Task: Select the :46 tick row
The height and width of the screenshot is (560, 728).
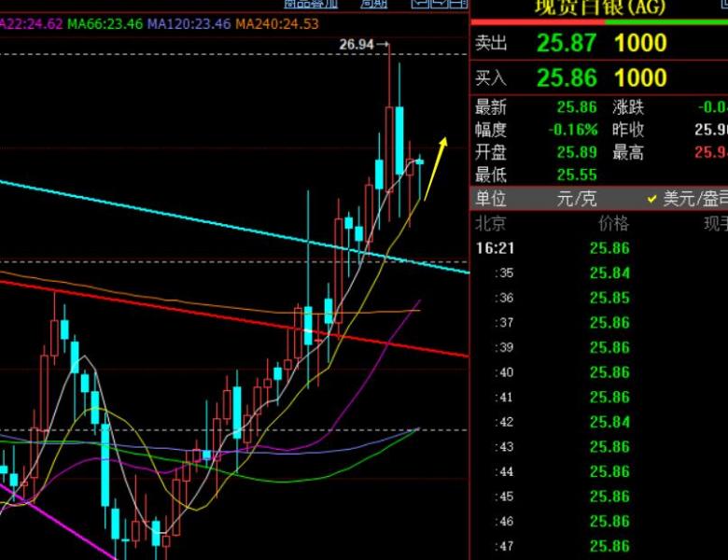Action: point(599,522)
